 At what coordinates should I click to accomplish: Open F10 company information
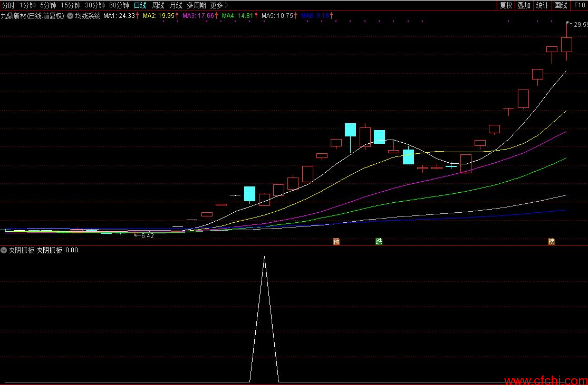coord(579,5)
